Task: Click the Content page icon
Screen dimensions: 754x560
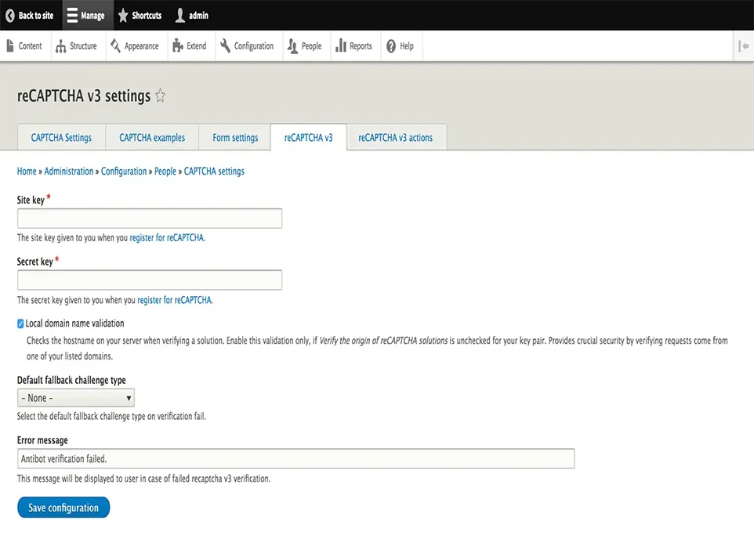Action: [x=10, y=45]
